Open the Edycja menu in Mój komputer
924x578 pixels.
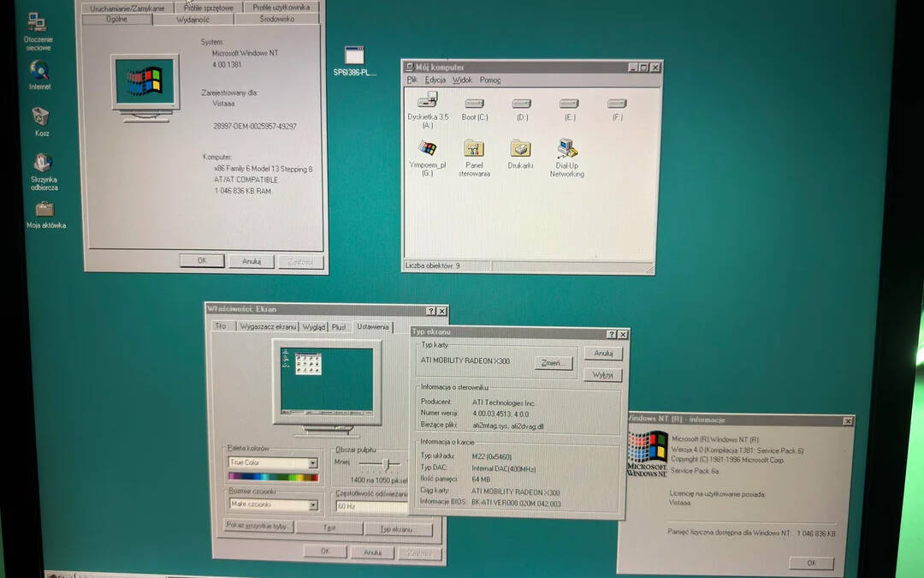[x=435, y=80]
